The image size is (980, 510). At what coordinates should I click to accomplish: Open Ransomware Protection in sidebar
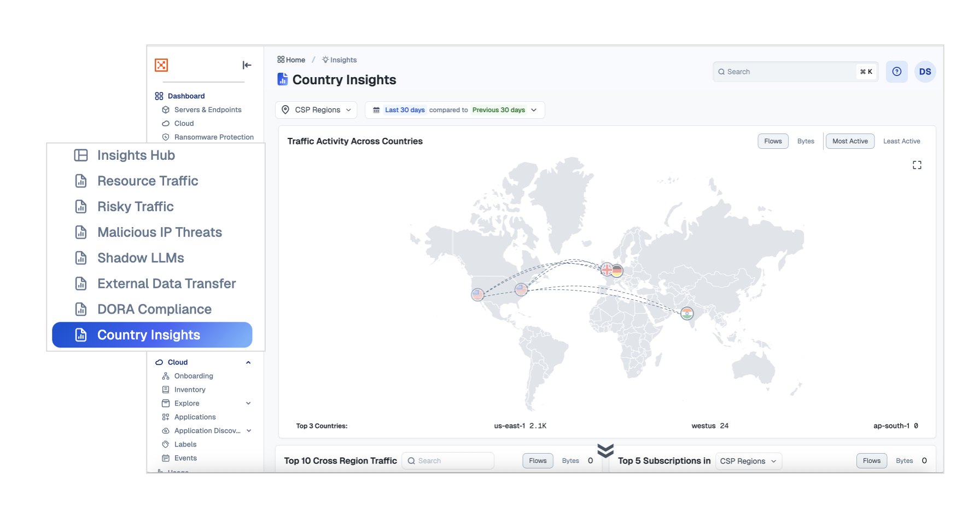click(x=214, y=137)
